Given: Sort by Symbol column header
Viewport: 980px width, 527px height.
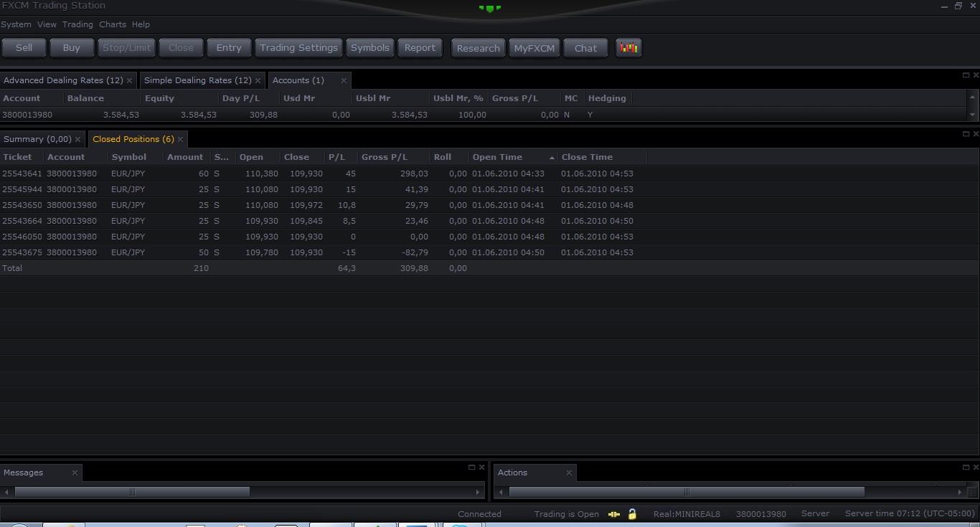Looking at the screenshot, I should click(x=136, y=157).
